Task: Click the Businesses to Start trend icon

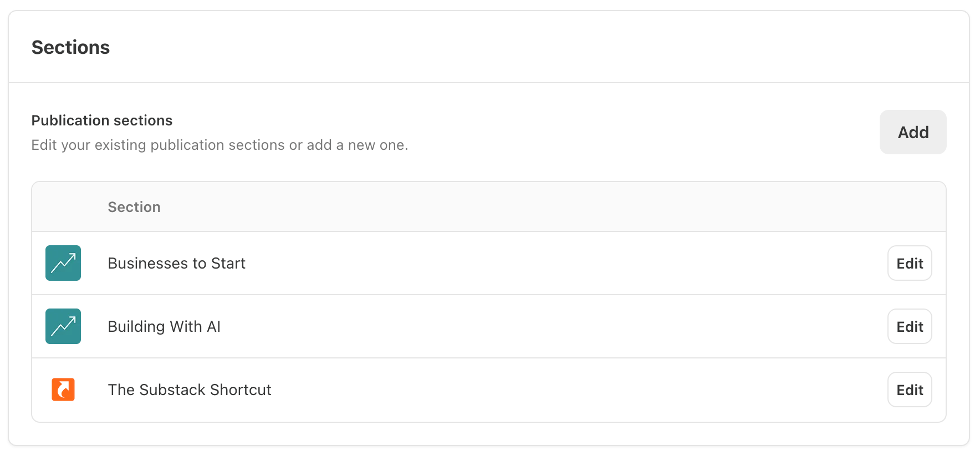Action: 63,263
